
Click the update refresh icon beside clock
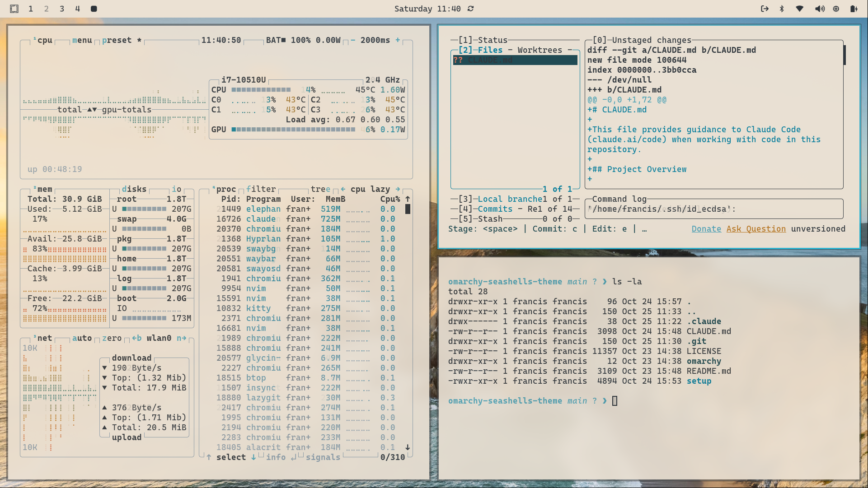point(471,9)
